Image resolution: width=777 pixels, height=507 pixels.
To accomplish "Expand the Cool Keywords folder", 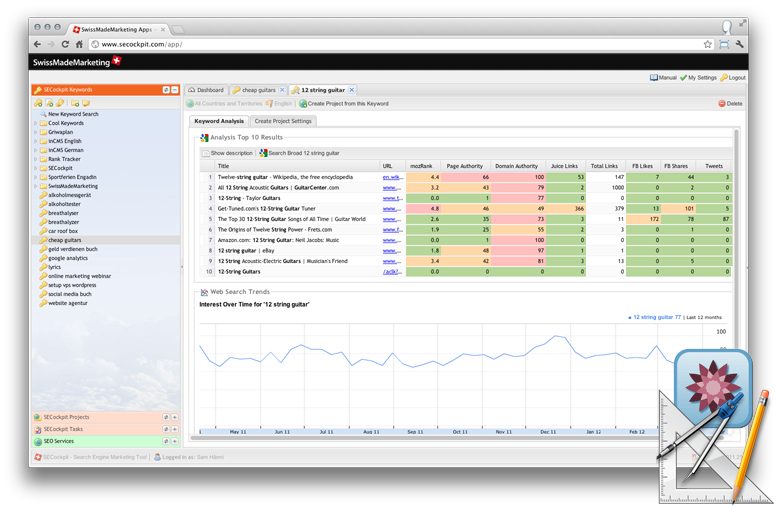I will pos(36,123).
